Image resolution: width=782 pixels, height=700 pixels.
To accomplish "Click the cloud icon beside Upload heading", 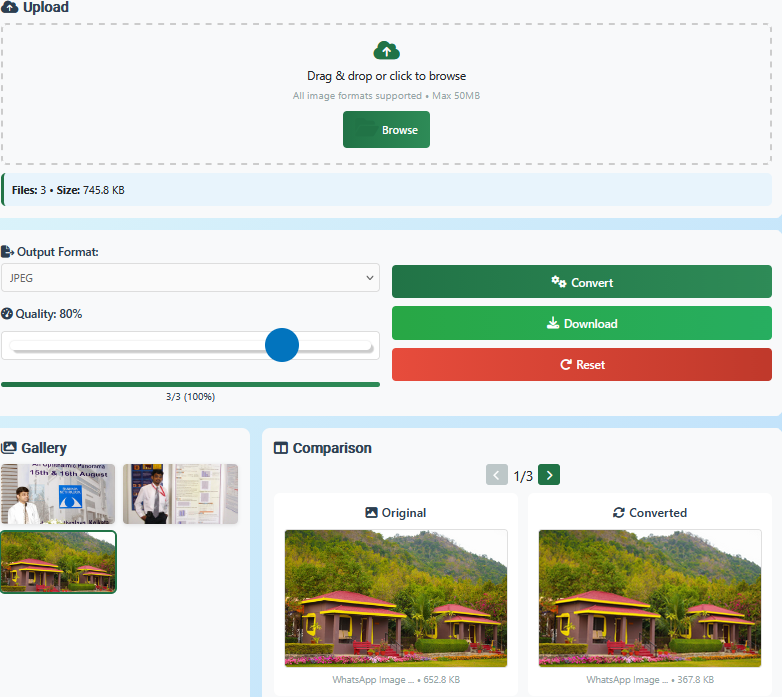I will 9,8.
